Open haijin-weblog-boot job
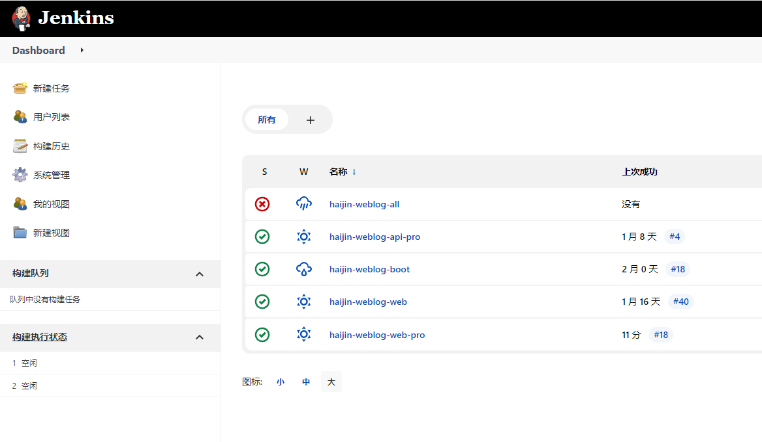The height and width of the screenshot is (442, 762). pyautogui.click(x=369, y=270)
